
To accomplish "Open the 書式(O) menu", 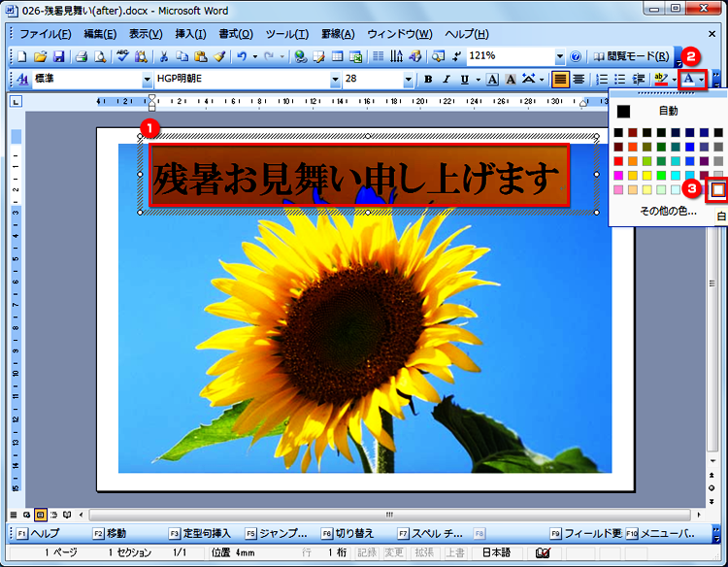I will tap(236, 34).
